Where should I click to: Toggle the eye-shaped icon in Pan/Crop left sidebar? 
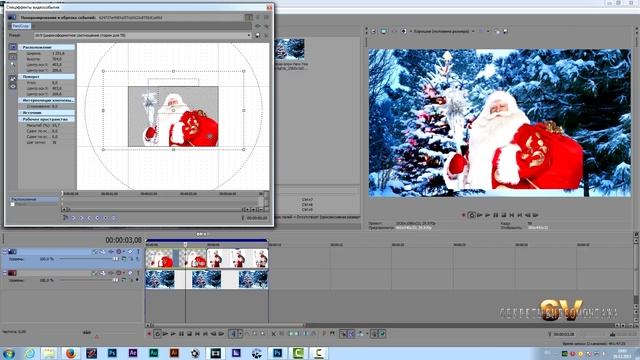(x=13, y=86)
